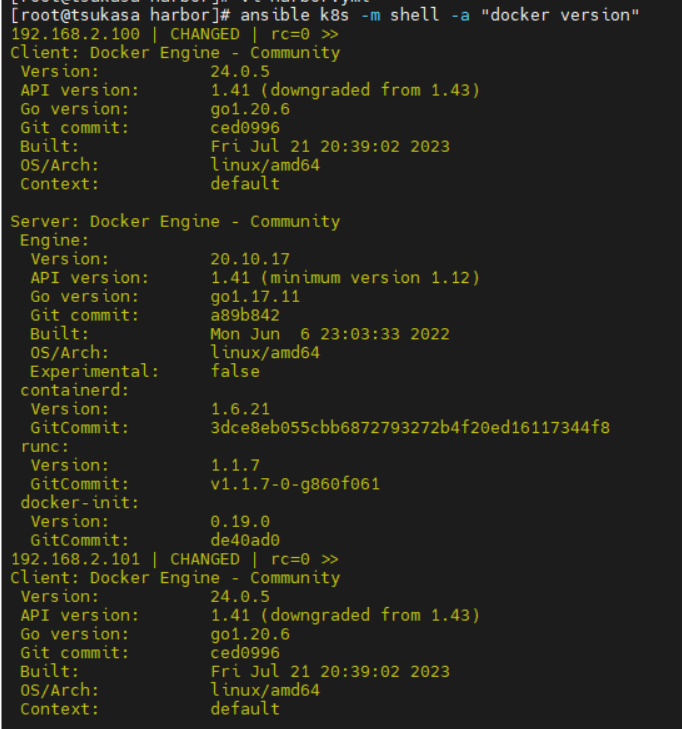The width and height of the screenshot is (682, 729).
Task: Select the docker-init version 0.19.0
Action: click(240, 522)
